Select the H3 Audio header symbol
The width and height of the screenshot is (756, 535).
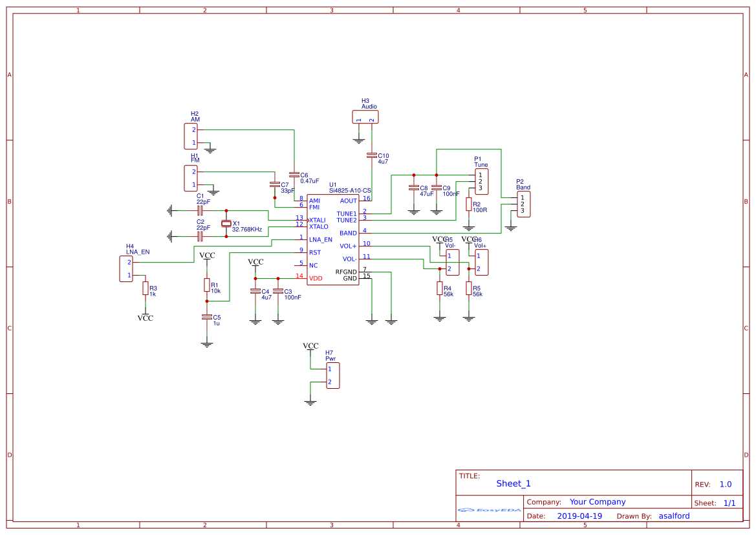(365, 117)
